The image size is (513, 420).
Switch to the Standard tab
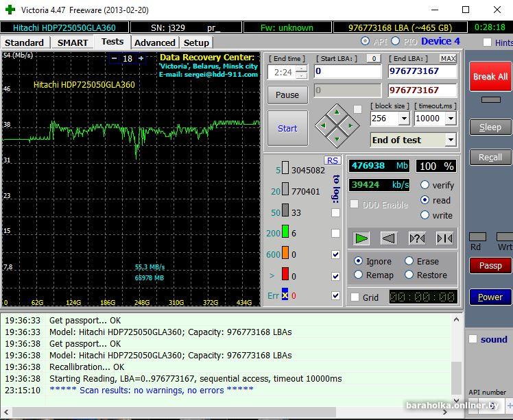(x=24, y=42)
